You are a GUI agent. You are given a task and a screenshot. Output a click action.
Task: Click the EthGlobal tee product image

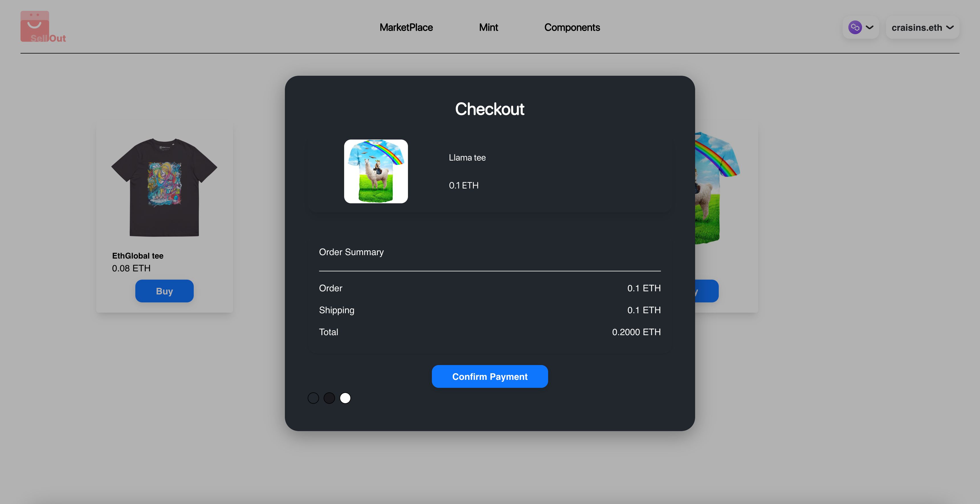coord(164,187)
